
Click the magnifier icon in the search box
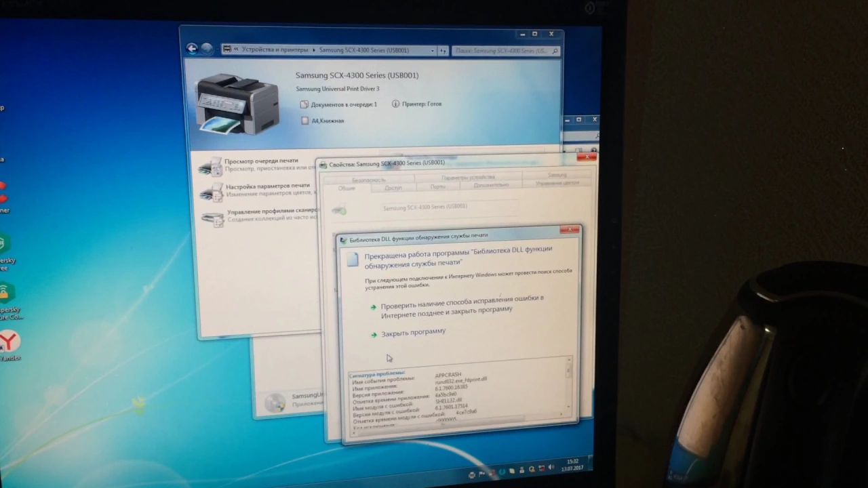[x=556, y=51]
